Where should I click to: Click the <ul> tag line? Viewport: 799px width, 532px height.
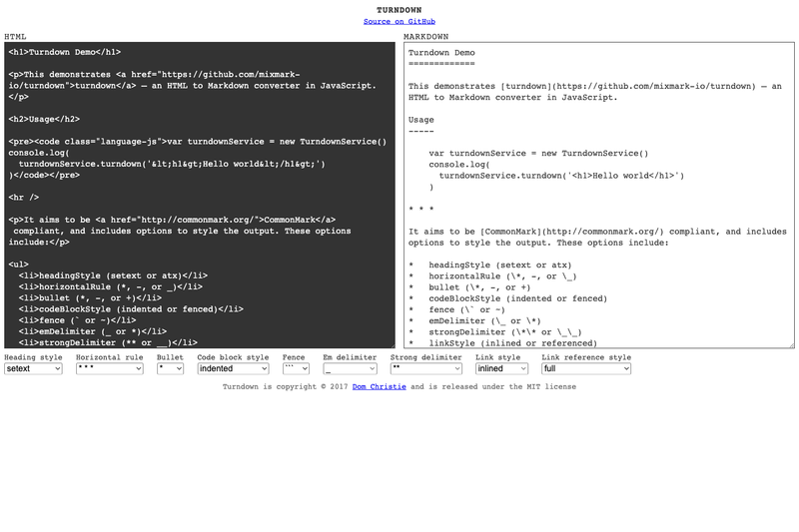point(18,265)
